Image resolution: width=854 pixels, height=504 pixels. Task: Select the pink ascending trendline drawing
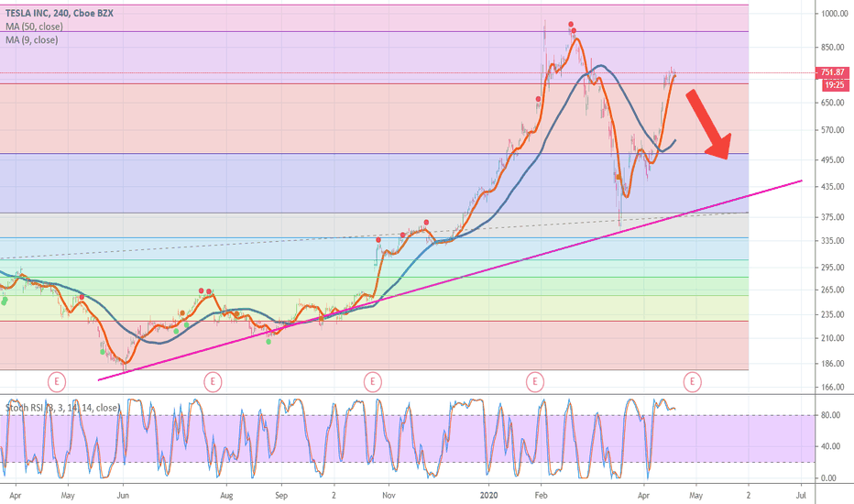(449, 280)
